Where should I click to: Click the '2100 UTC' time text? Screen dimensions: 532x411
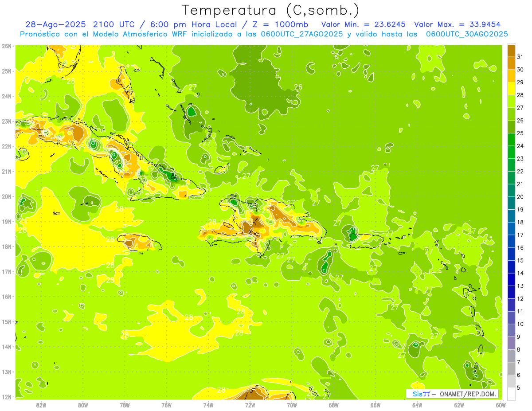click(114, 24)
